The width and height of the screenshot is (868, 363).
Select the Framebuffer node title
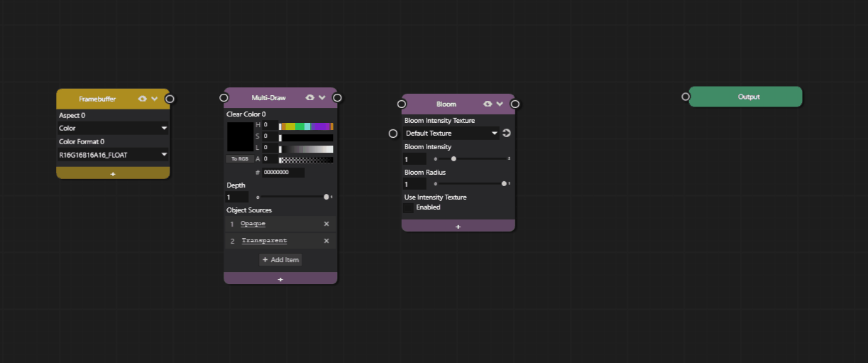[97, 99]
